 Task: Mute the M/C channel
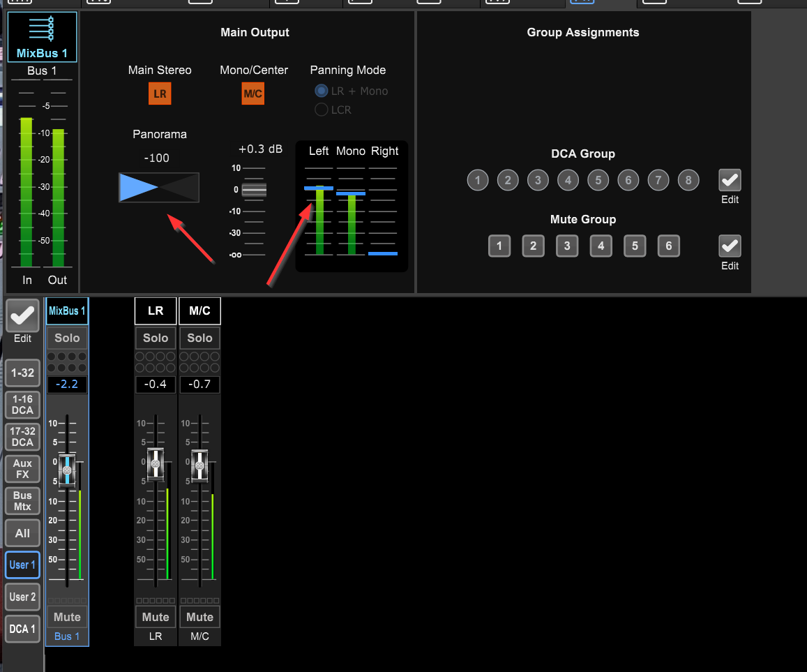tap(199, 617)
